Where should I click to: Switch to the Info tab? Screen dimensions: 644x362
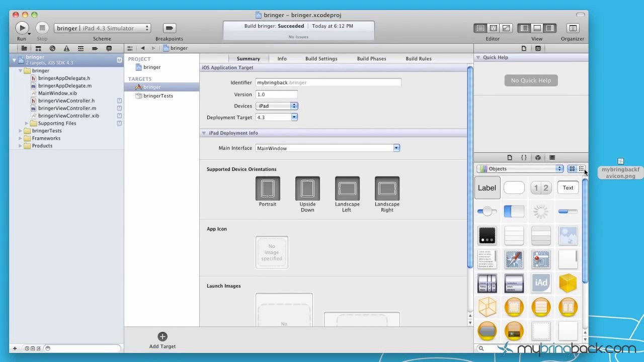click(282, 59)
